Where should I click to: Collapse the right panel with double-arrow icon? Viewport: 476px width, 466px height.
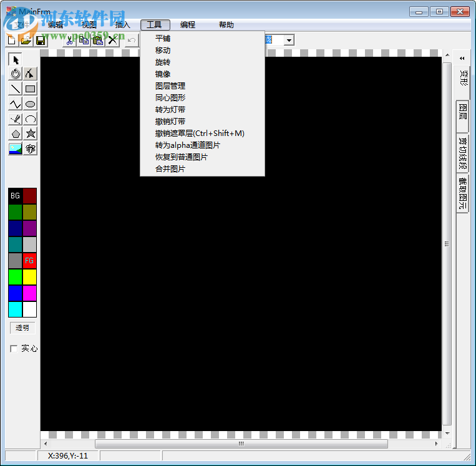point(462,58)
